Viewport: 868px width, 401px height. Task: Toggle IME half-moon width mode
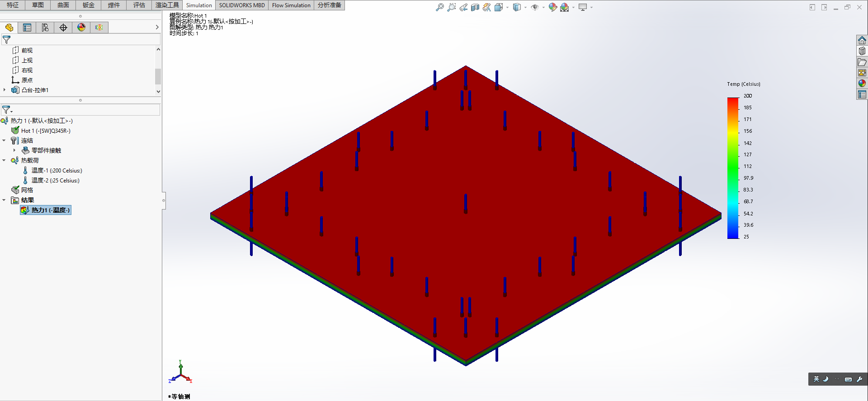point(826,379)
